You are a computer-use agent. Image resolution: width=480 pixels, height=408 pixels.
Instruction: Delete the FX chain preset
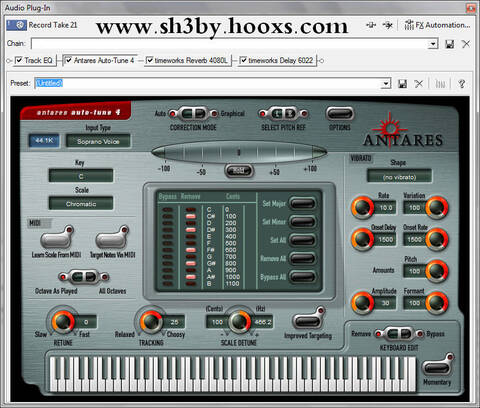tap(466, 44)
